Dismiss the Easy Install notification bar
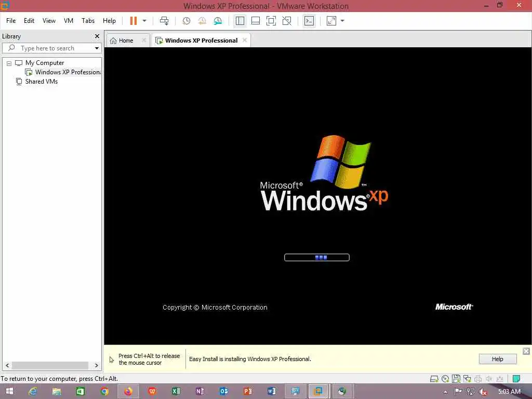Image resolution: width=532 pixels, height=399 pixels. coord(526,351)
